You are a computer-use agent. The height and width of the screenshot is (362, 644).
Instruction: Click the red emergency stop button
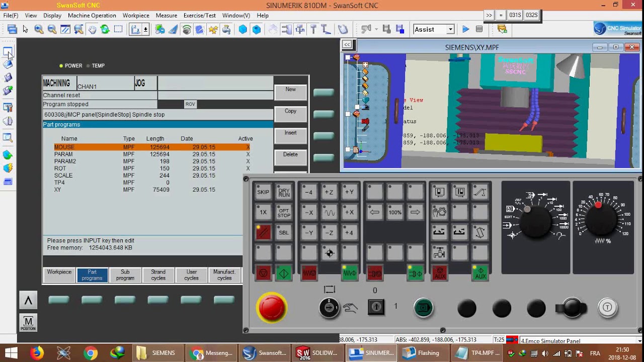[272, 307]
